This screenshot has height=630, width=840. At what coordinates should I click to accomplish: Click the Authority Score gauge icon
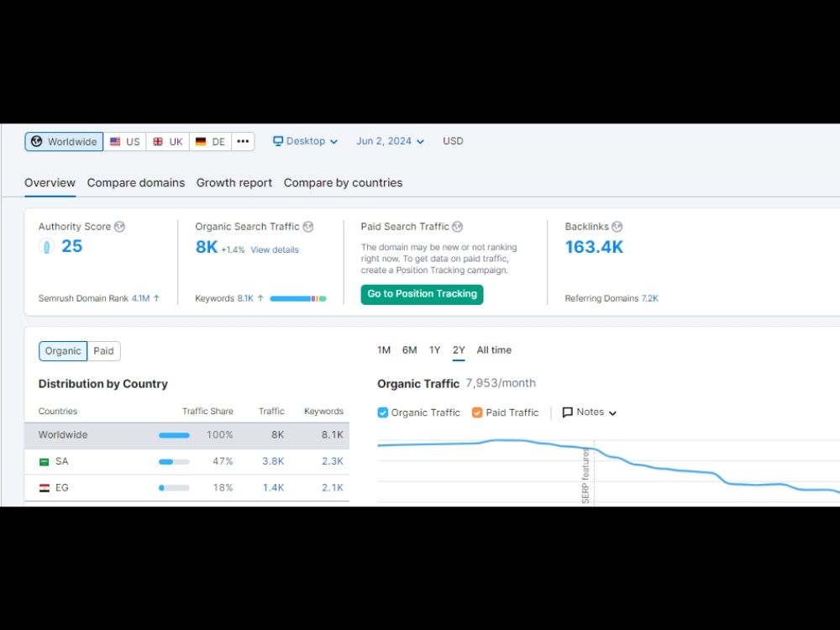coord(46,246)
